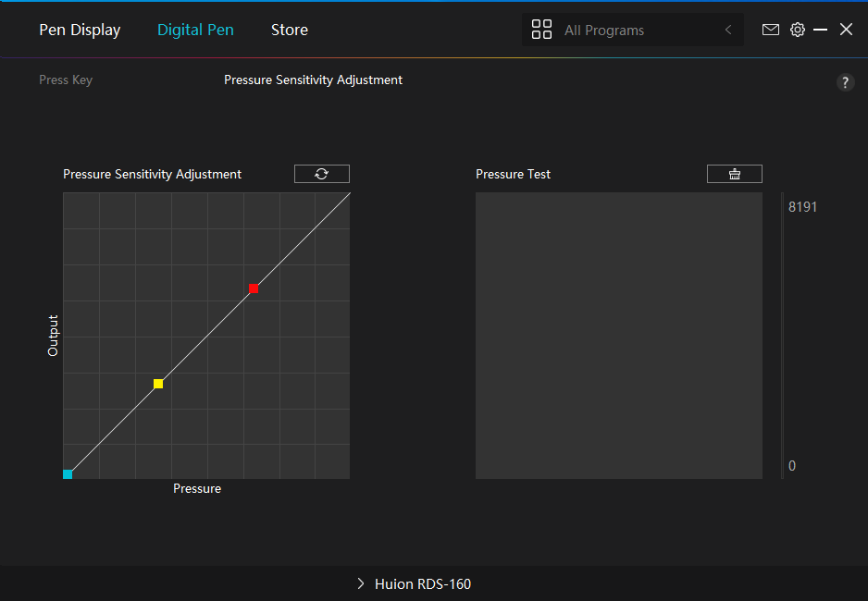This screenshot has height=601, width=868.
Task: Open the mail feedback icon
Action: point(770,30)
